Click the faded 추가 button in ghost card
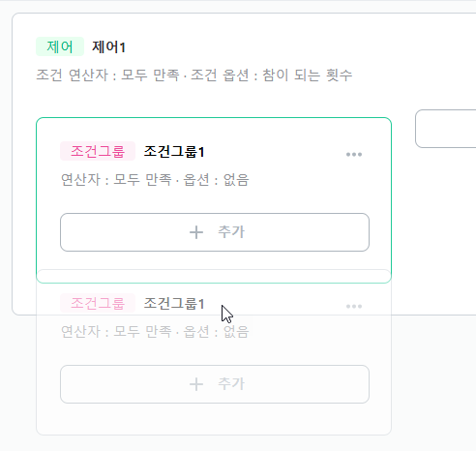Screen dimensions: 476x451 click(215, 384)
